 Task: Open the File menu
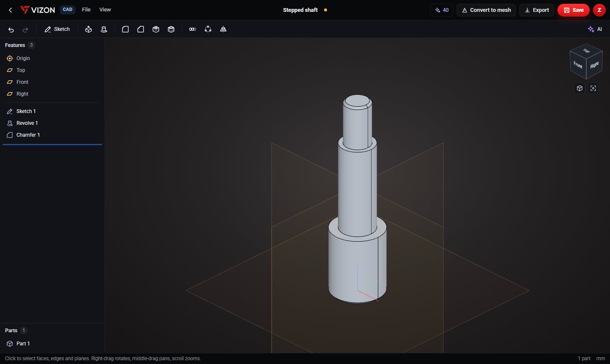tap(86, 9)
